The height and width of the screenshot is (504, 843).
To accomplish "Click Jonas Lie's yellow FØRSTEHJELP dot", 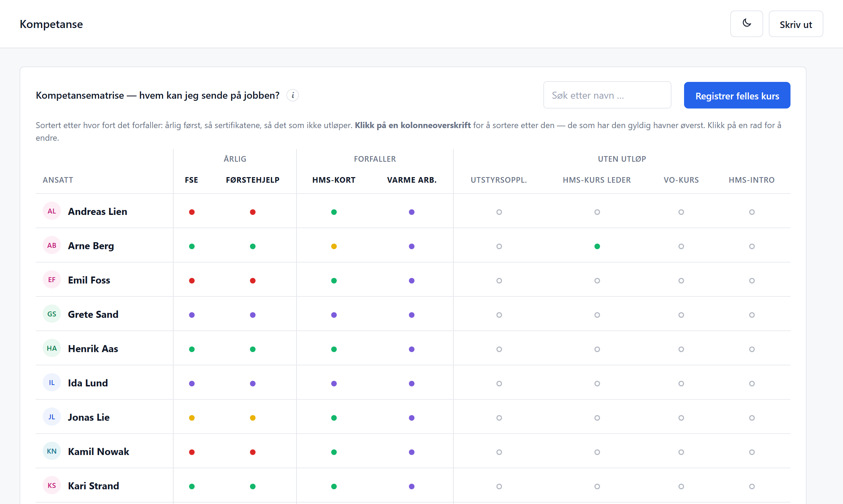I will [x=253, y=418].
